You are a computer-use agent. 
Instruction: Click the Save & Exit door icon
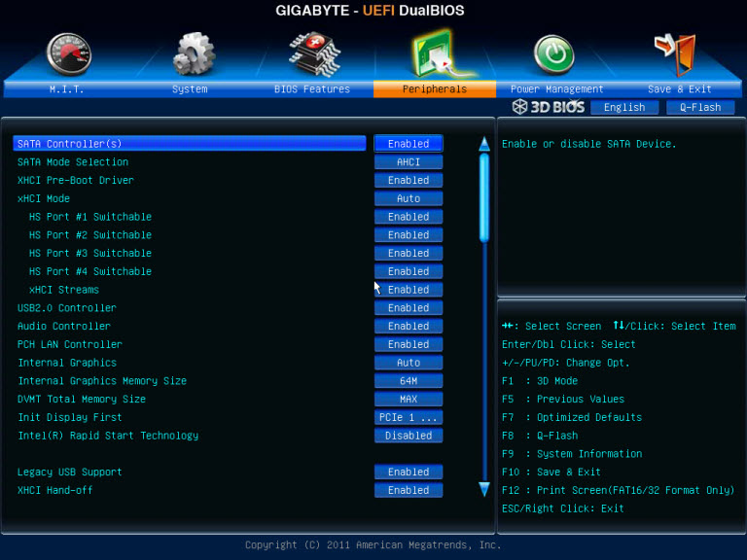[675, 53]
